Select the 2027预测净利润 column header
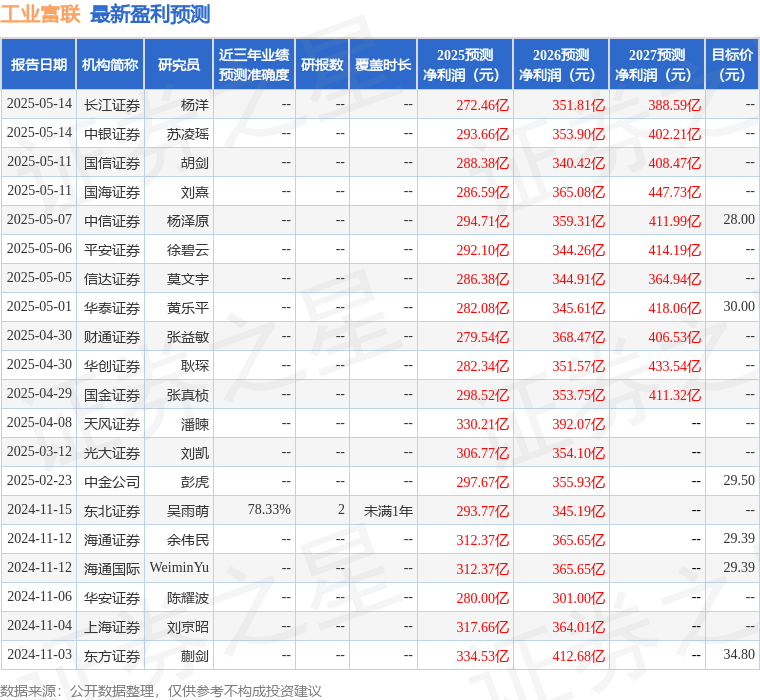Viewport: 760px width, 700px height. 657,65
